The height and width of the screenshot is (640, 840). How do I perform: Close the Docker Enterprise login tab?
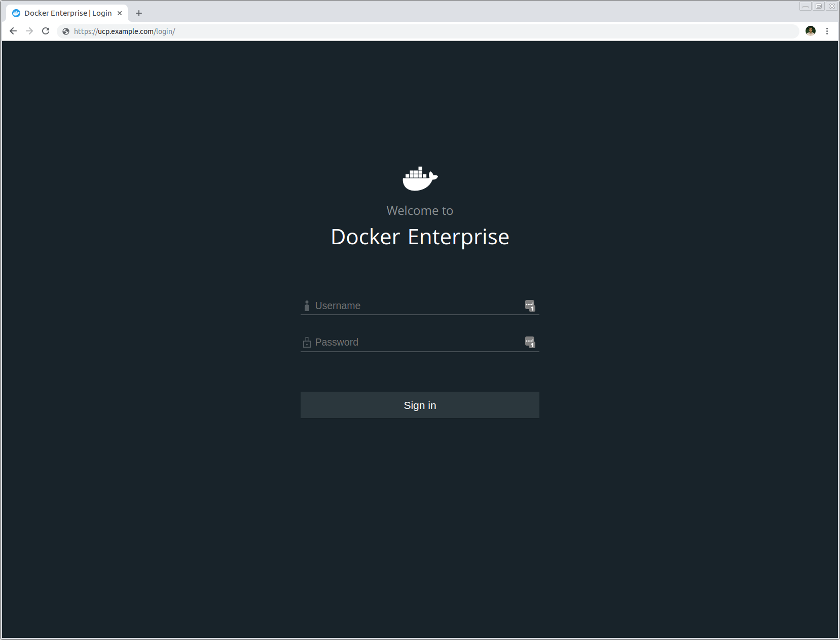[x=120, y=13]
